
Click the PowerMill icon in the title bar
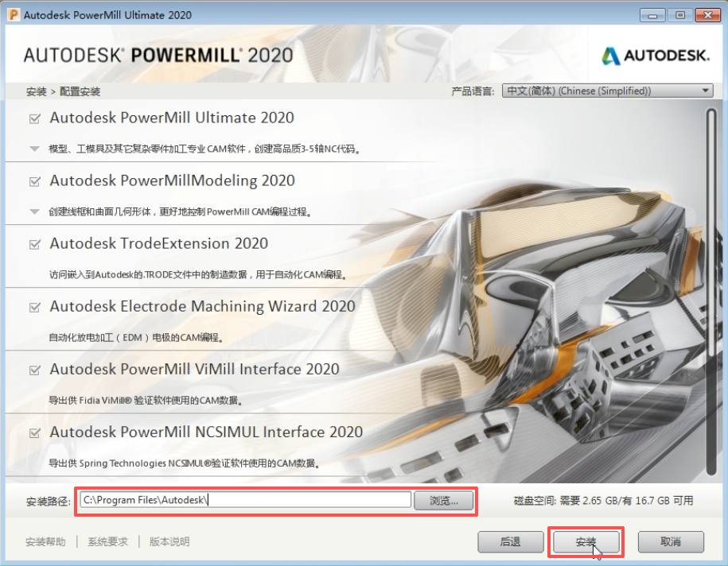point(14,15)
